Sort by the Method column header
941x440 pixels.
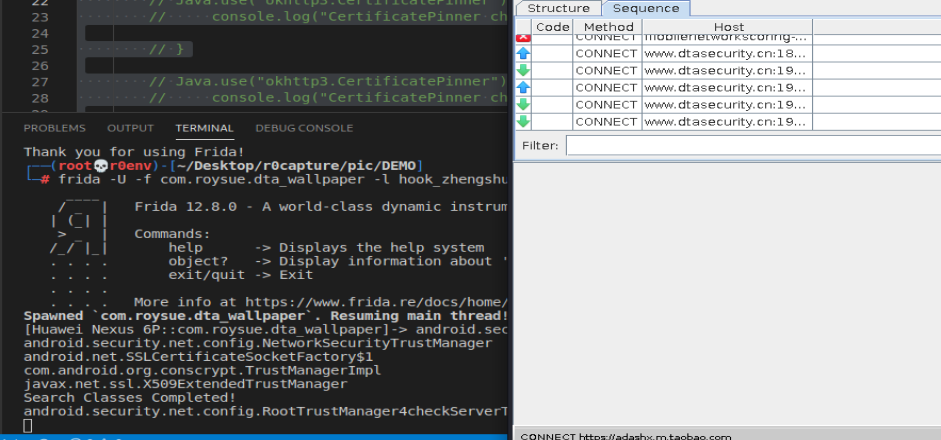pos(608,27)
